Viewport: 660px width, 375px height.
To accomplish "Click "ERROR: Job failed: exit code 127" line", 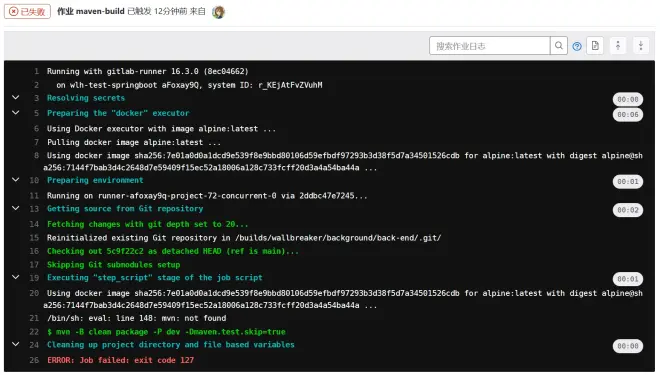I will pos(120,360).
